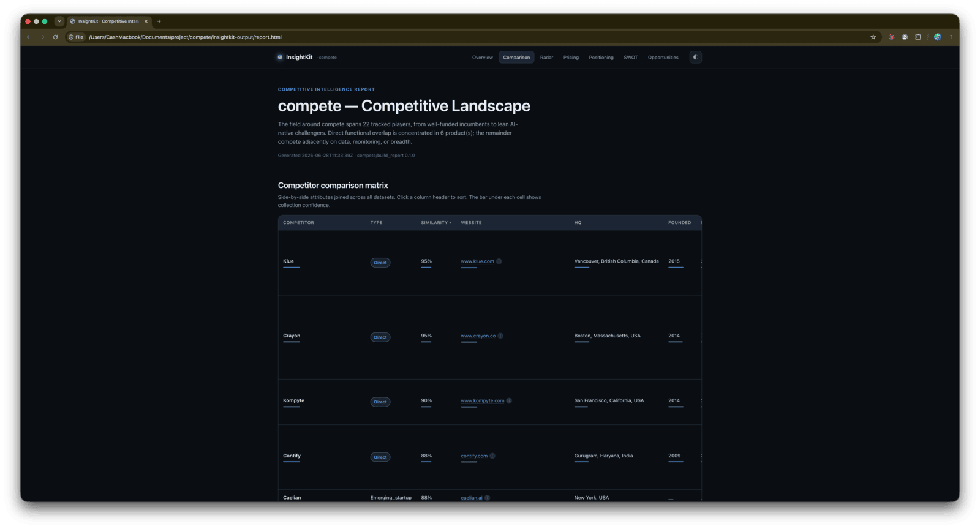Viewport: 980px width, 529px height.
Task: Click the Direct badge in Kompyte row
Action: pos(380,402)
